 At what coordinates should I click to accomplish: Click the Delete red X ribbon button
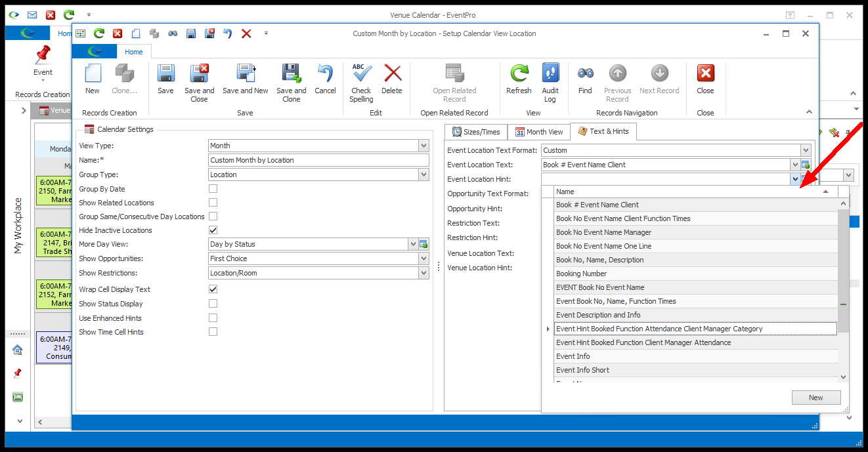pos(392,79)
